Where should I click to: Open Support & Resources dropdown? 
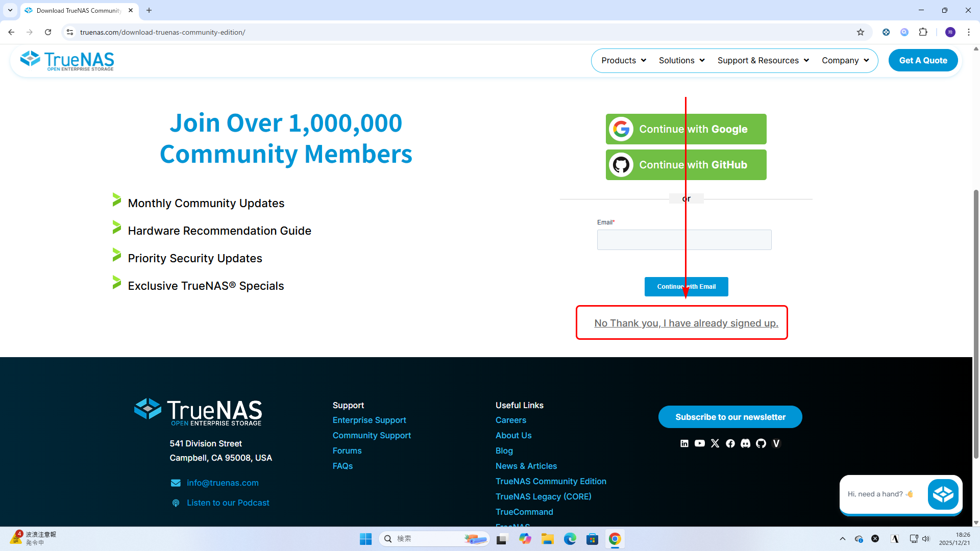click(763, 60)
